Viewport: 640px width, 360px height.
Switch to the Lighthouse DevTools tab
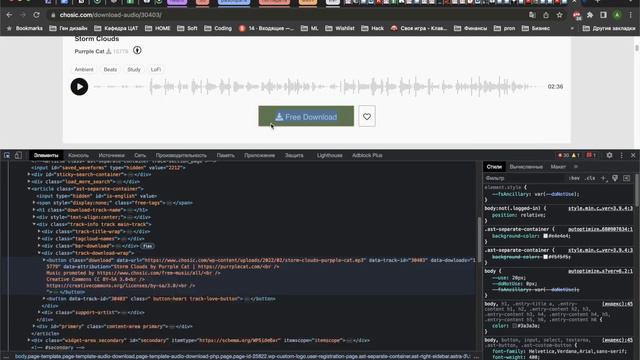[329, 155]
